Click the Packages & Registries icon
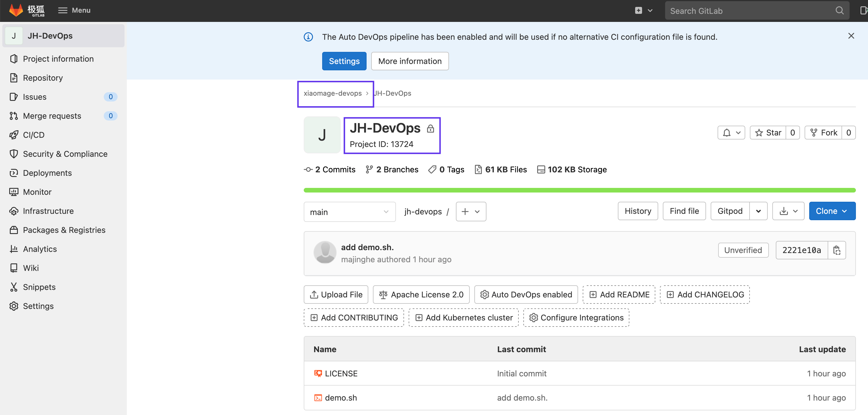 point(14,230)
